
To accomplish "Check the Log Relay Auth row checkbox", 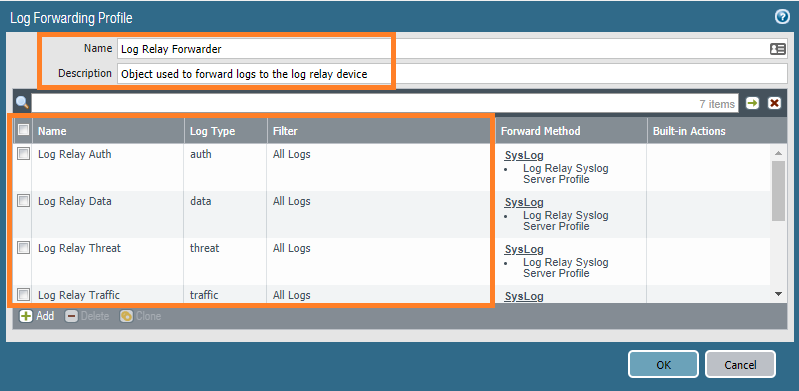I will pyautogui.click(x=23, y=153).
